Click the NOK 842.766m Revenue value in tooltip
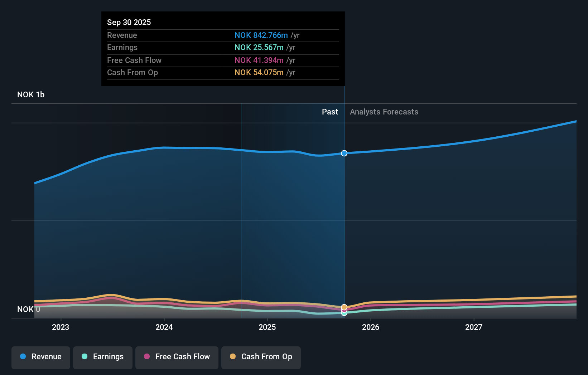Image resolution: width=588 pixels, height=375 pixels. 261,35
